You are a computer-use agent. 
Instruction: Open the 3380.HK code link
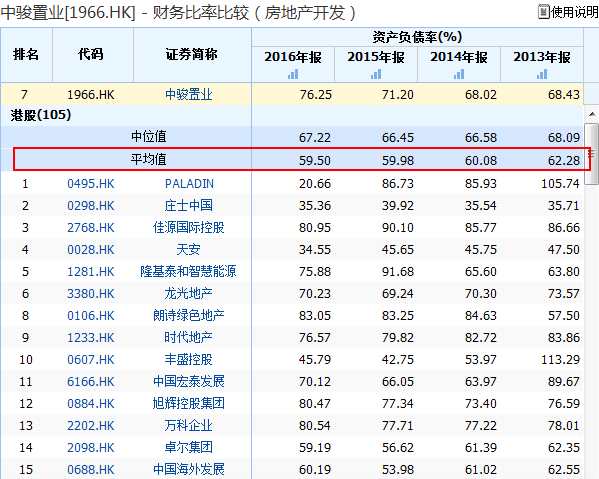pyautogui.click(x=91, y=293)
